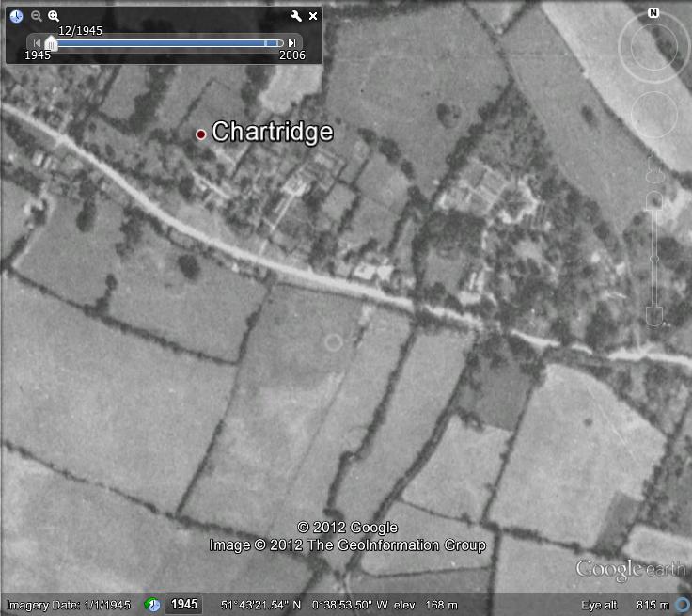The height and width of the screenshot is (616, 692).
Task: Step to previous imagery date
Action: [37, 43]
